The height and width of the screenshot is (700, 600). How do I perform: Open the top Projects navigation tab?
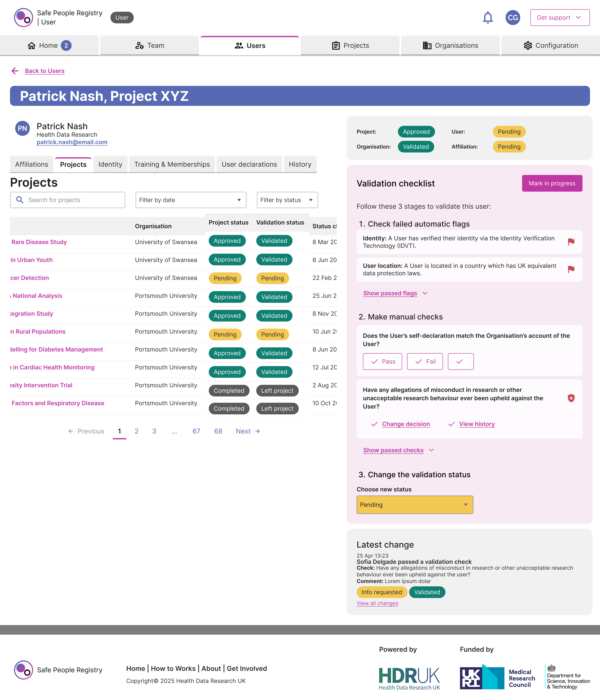click(x=350, y=46)
